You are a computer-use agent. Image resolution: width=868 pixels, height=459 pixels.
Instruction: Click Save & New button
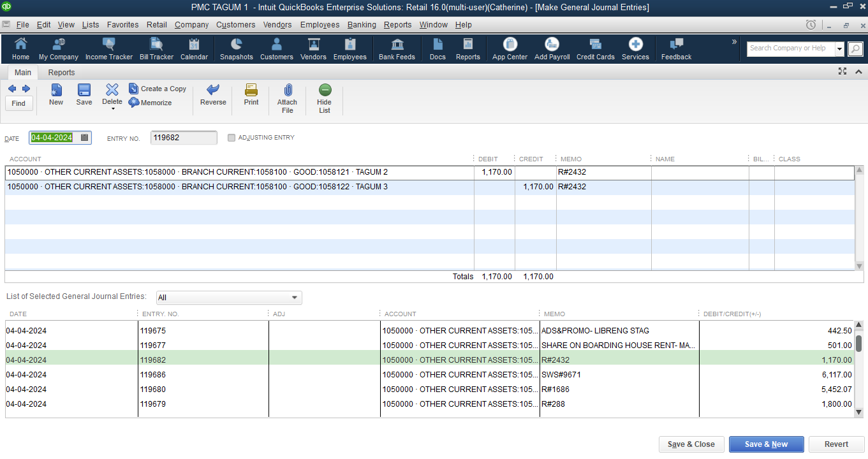point(766,444)
